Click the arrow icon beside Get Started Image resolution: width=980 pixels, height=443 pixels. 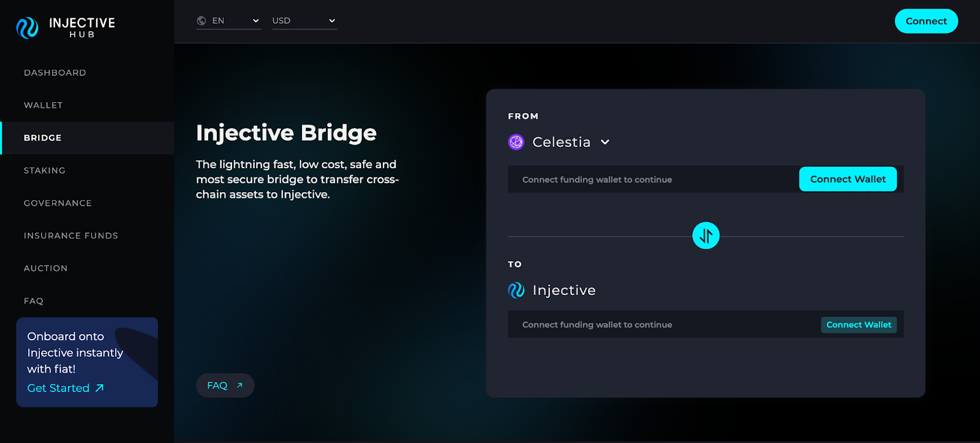[x=99, y=388]
